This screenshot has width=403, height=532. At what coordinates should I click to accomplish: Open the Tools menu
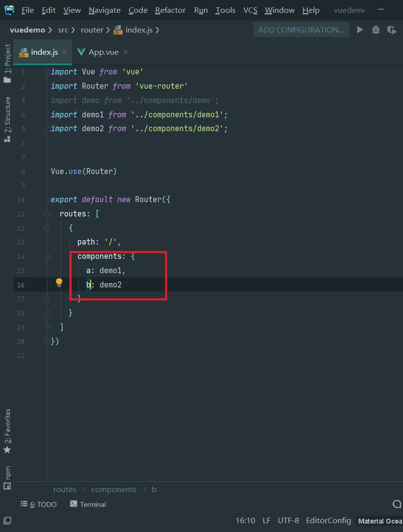pyautogui.click(x=226, y=10)
